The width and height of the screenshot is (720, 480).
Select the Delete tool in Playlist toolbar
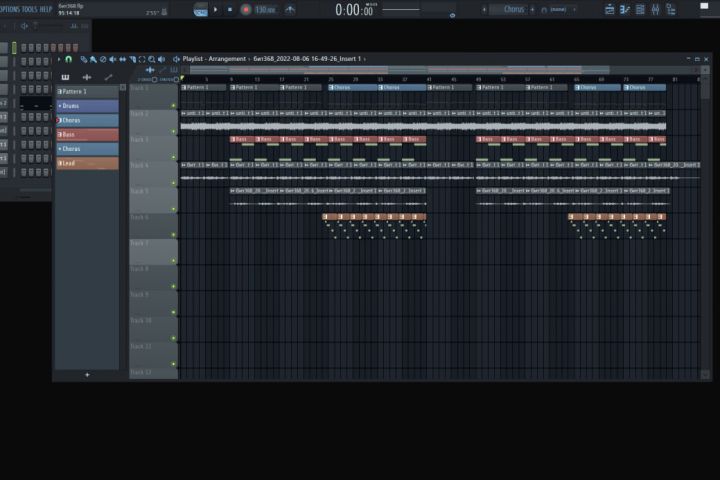[103, 59]
